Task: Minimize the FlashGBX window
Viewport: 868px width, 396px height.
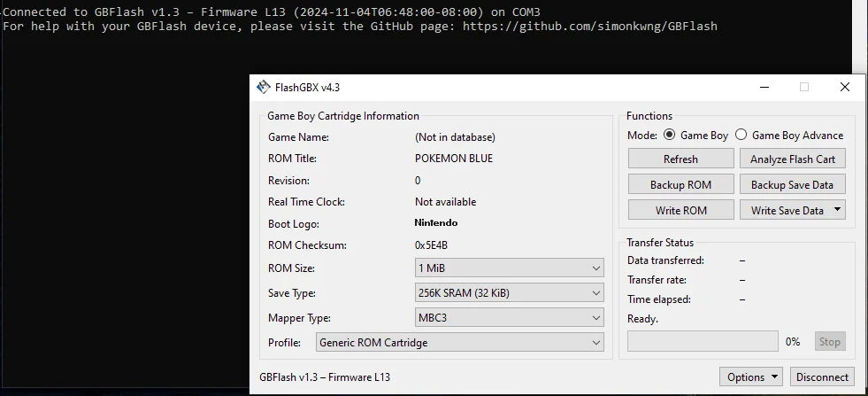Action: click(x=764, y=87)
